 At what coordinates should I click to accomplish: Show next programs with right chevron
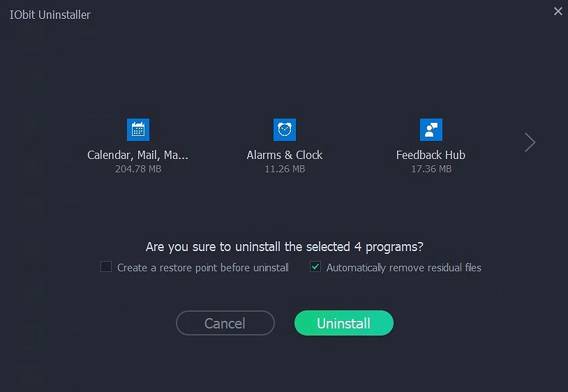pos(530,142)
